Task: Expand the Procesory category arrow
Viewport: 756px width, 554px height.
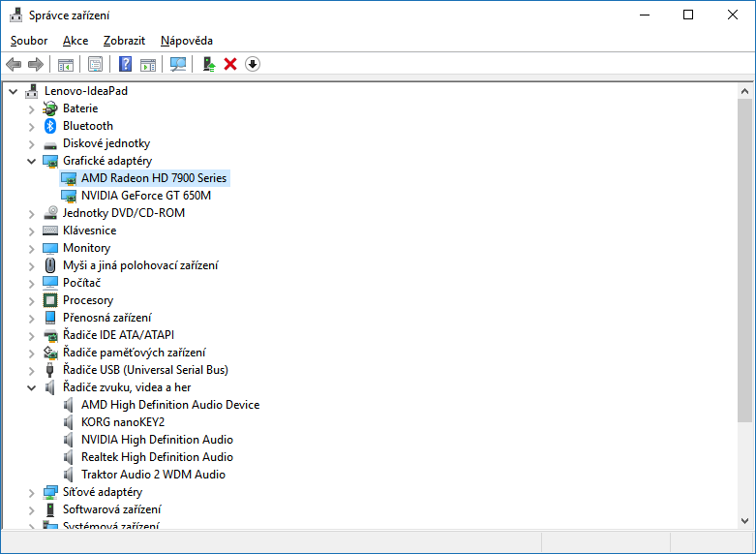Action: click(x=31, y=300)
